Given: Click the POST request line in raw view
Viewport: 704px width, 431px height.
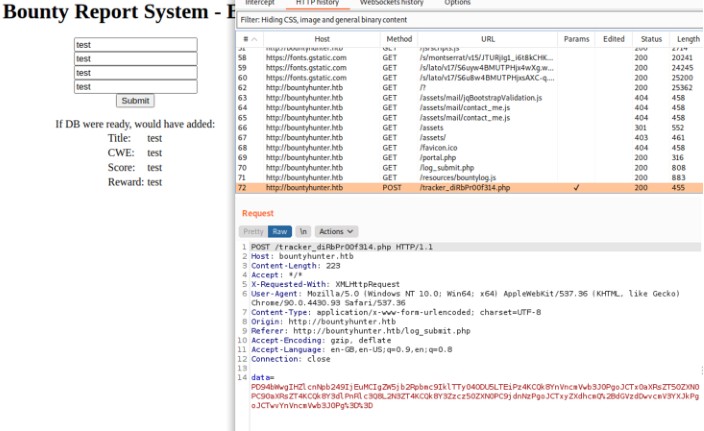Looking at the screenshot, I should pos(342,247).
